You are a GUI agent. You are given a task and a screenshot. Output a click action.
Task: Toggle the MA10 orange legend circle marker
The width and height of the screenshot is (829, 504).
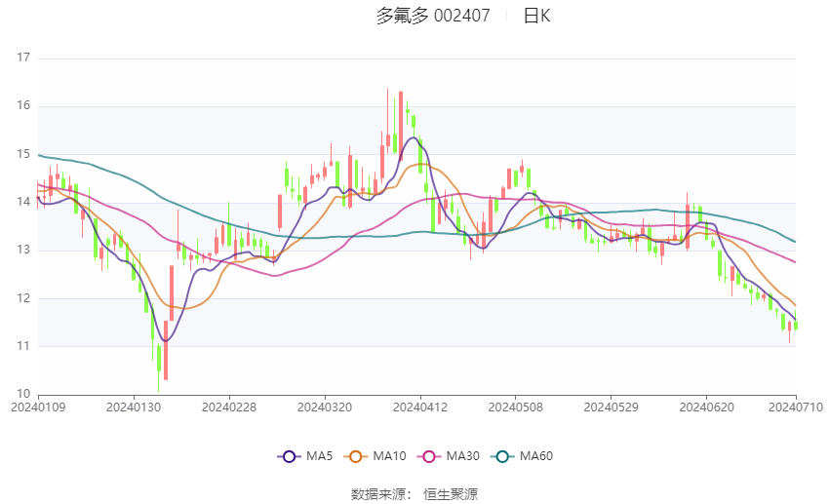355,455
